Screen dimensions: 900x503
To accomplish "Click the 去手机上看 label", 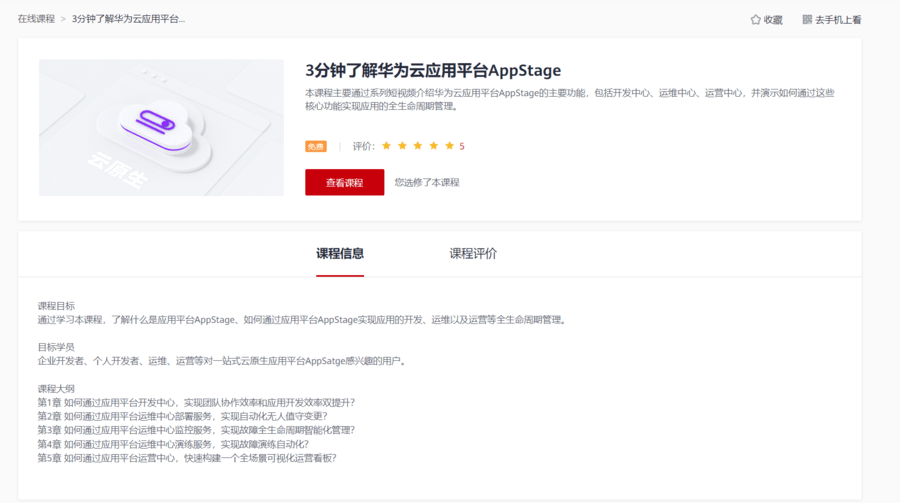I will coord(838,20).
